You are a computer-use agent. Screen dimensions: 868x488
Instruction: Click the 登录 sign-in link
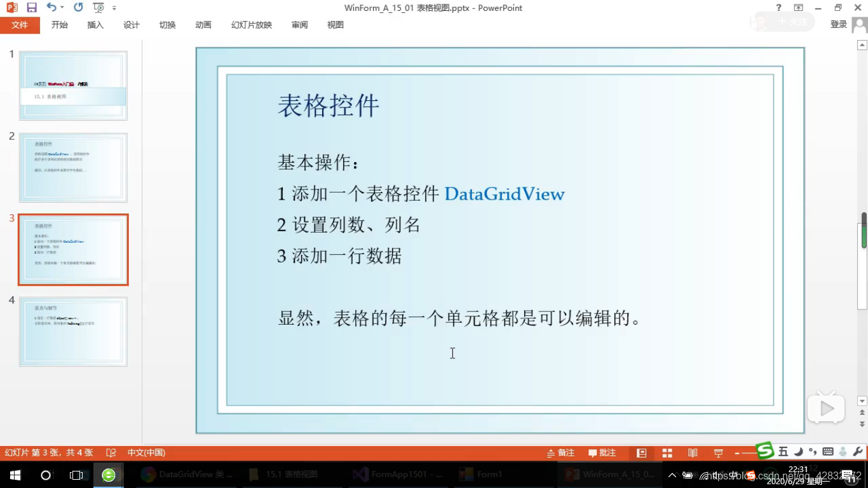[x=839, y=24]
